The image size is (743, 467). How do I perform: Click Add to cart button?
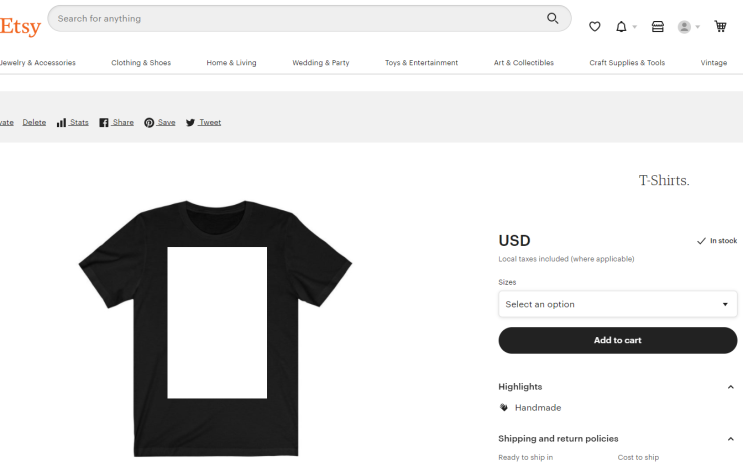pyautogui.click(x=617, y=340)
